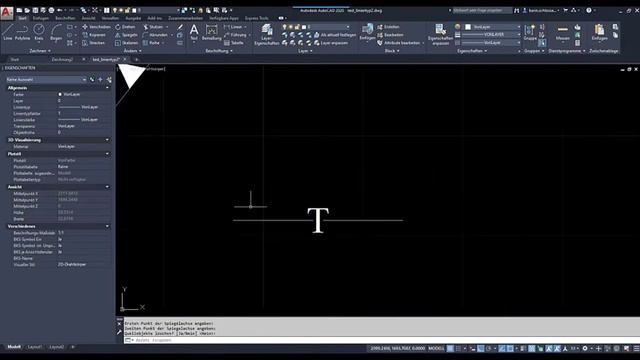The image size is (640, 360).
Task: Toggle MODELL space button in status bar
Action: [436, 349]
